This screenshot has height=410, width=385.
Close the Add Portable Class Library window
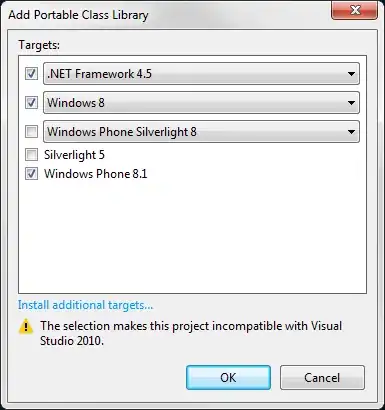tap(355, 10)
